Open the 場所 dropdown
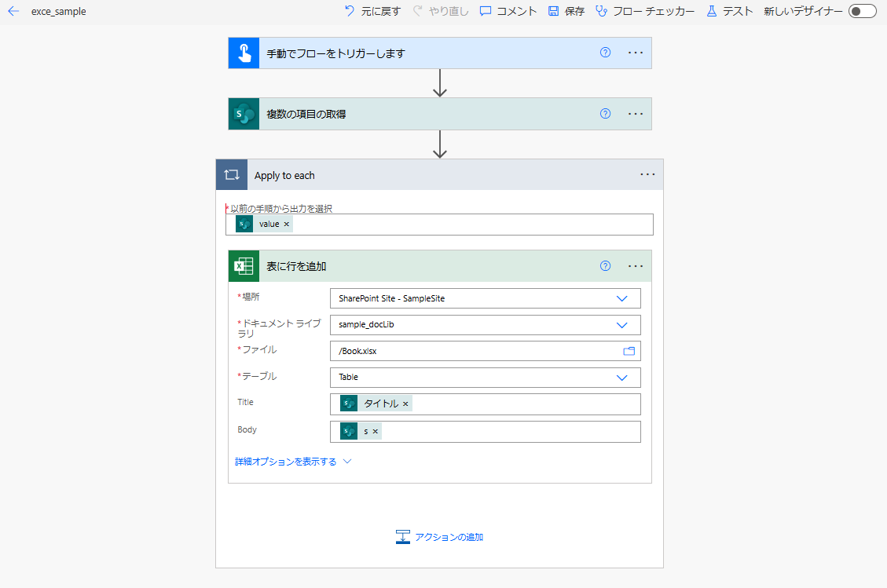887x588 pixels. pos(621,298)
